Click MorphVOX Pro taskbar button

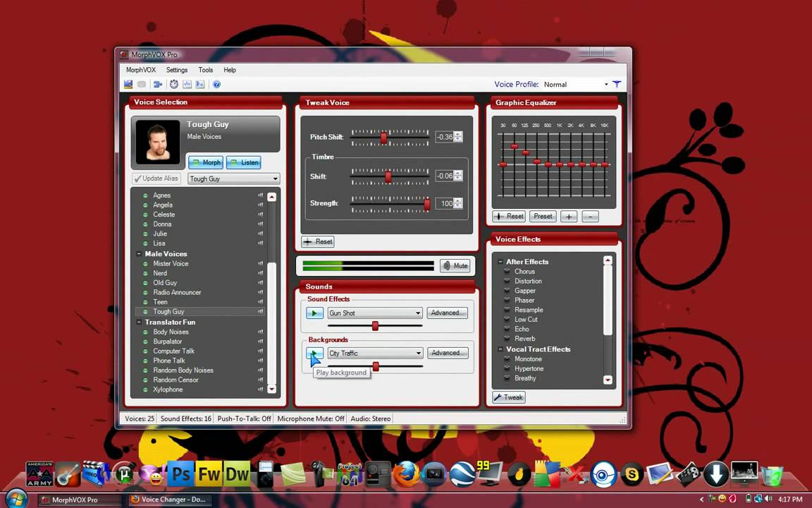[80, 500]
